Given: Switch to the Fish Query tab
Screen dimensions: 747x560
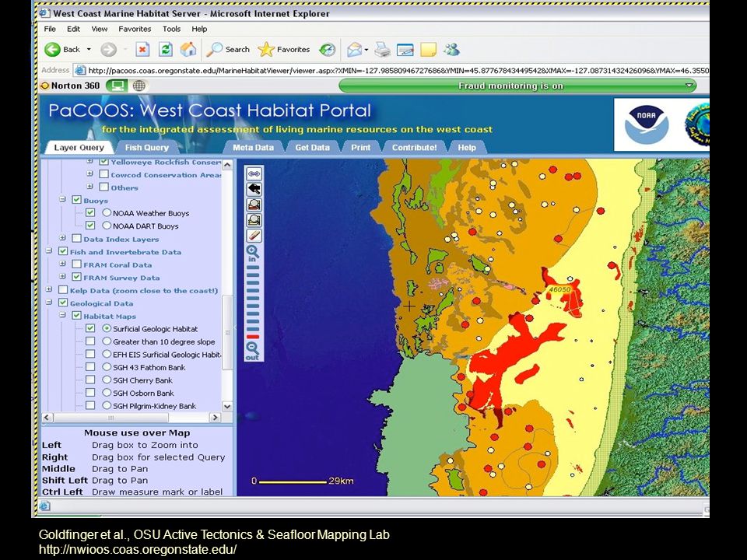Looking at the screenshot, I should coord(147,148).
